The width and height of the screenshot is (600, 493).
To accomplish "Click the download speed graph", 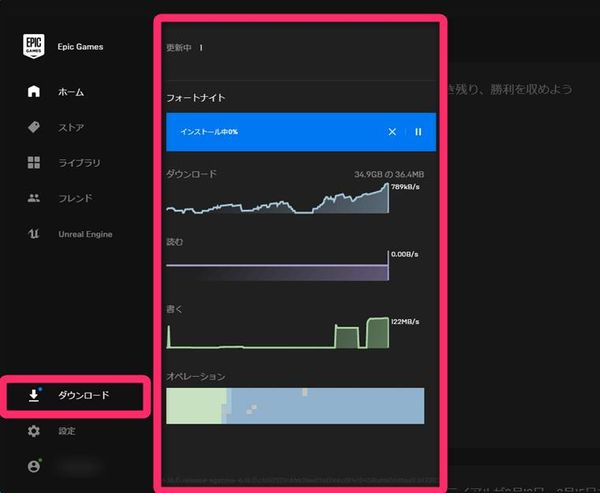I will tap(278, 198).
